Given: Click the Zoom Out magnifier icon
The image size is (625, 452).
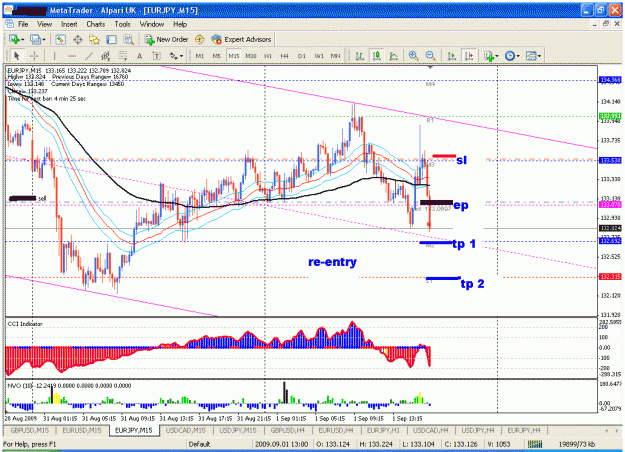Looking at the screenshot, I should (430, 56).
